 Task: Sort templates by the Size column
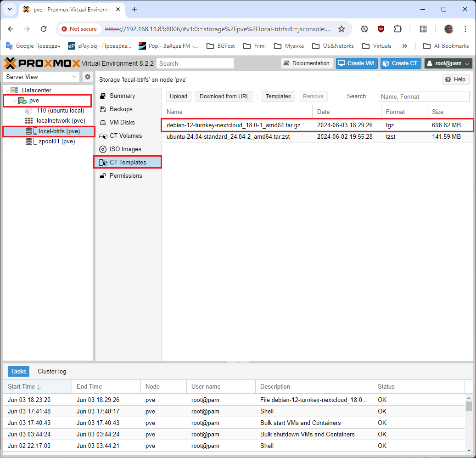pyautogui.click(x=450, y=112)
